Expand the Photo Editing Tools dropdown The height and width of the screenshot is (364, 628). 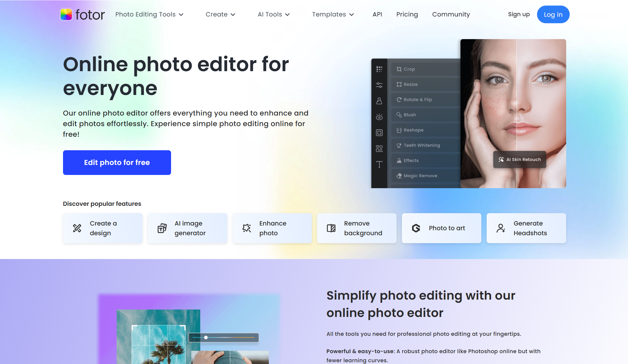pos(149,14)
